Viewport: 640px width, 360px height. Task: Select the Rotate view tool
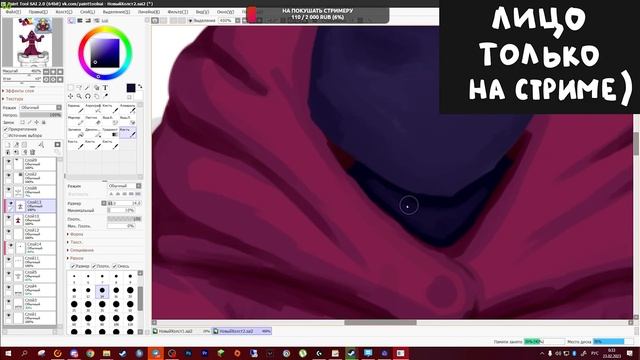pyautogui.click(x=87, y=96)
